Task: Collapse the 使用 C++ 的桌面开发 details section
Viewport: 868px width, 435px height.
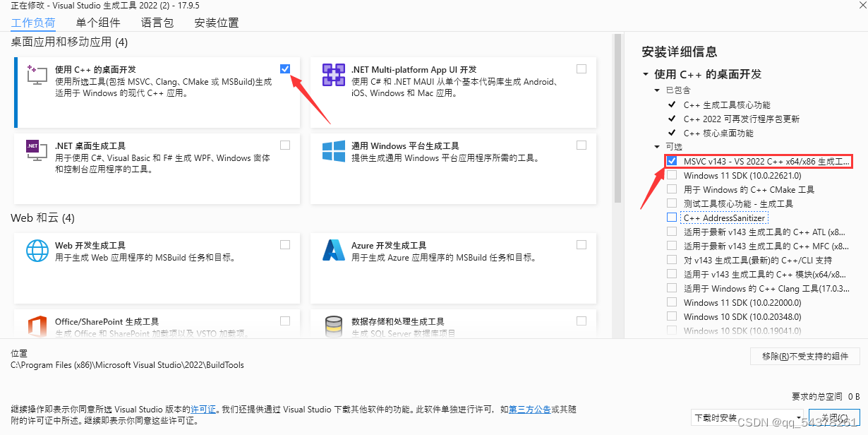Action: [646, 74]
